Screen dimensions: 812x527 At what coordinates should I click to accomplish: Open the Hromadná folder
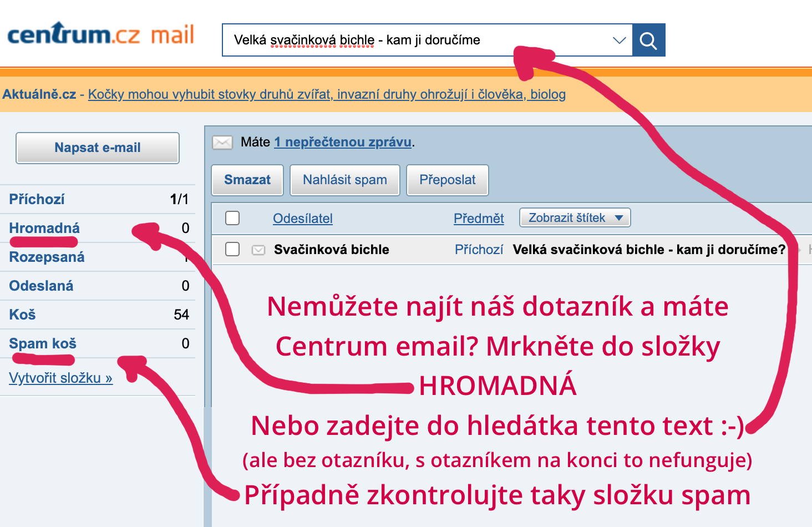(44, 228)
